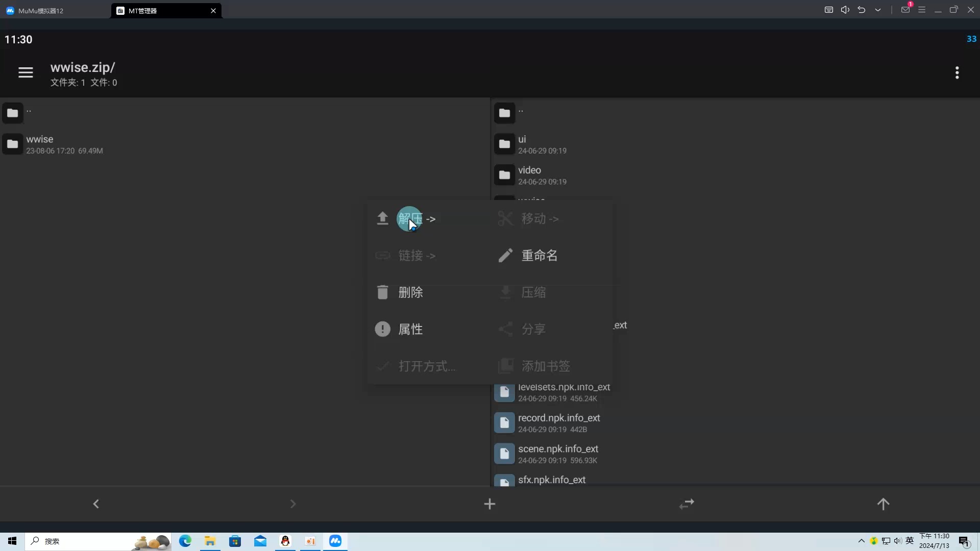Go to parent folder in right pane
This screenshot has height=551, width=980.
pyautogui.click(x=736, y=113)
